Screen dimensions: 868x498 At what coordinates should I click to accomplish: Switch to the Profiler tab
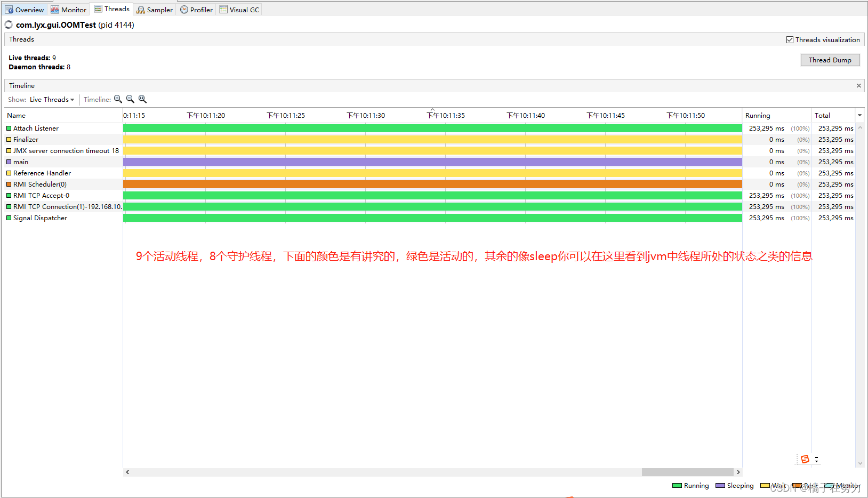click(x=196, y=10)
